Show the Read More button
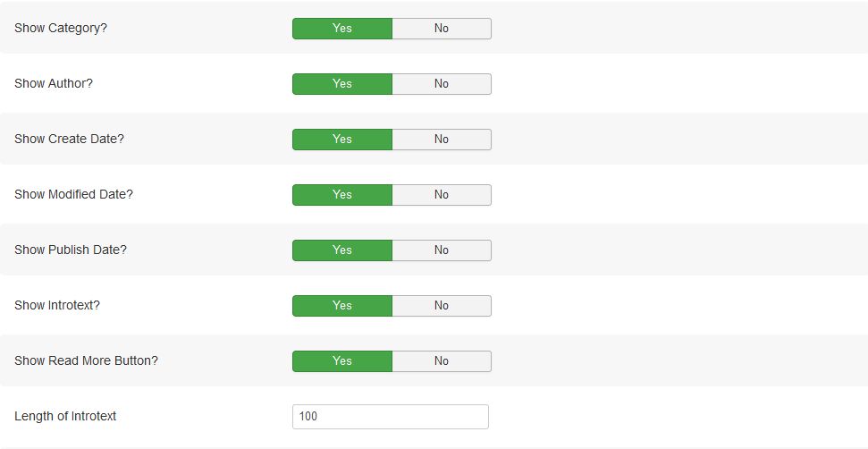This screenshot has width=868, height=449. [342, 361]
